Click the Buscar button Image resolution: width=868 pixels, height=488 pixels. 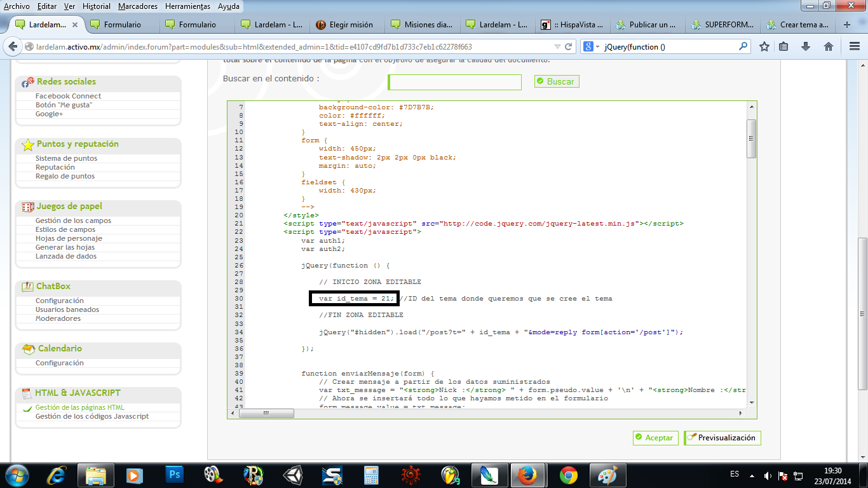[x=557, y=81]
